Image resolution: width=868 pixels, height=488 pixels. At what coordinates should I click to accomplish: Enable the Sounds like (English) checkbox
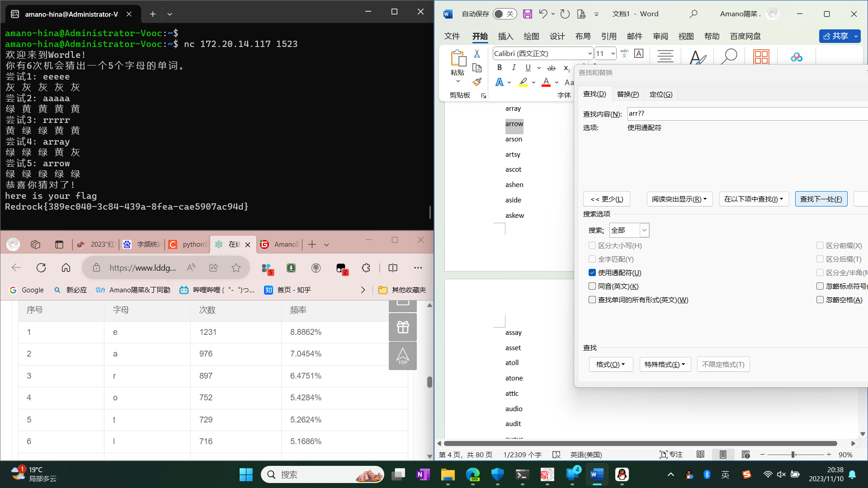[x=592, y=286]
